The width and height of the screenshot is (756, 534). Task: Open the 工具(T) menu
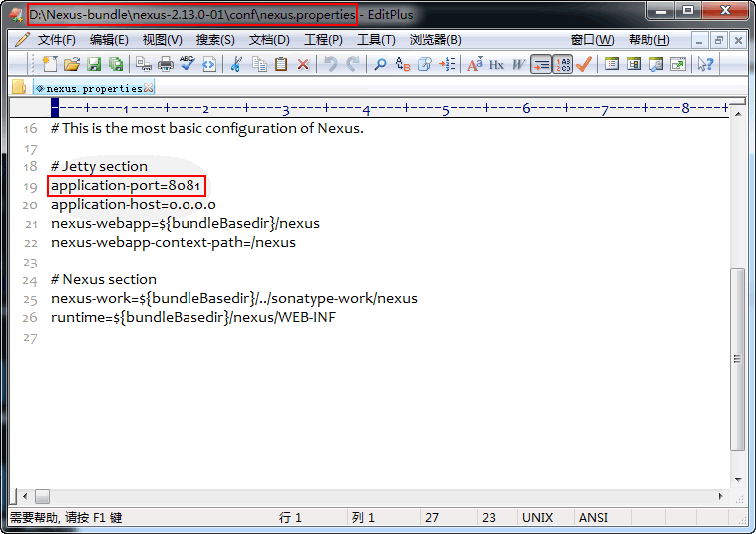[x=376, y=40]
